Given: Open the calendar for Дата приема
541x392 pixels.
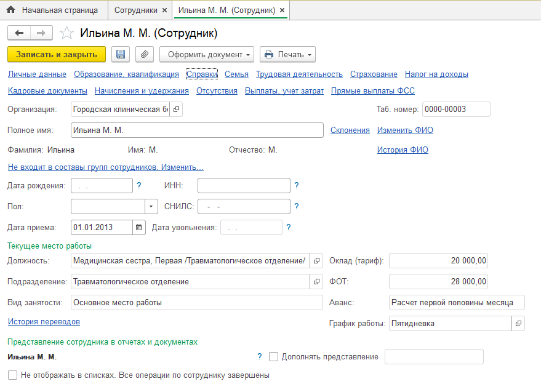Looking at the screenshot, I should click(x=138, y=228).
